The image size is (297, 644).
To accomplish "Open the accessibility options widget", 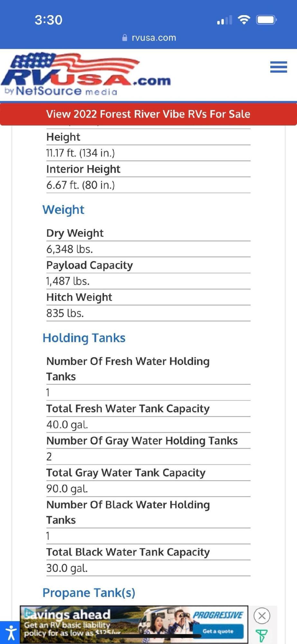I will pos(10,633).
